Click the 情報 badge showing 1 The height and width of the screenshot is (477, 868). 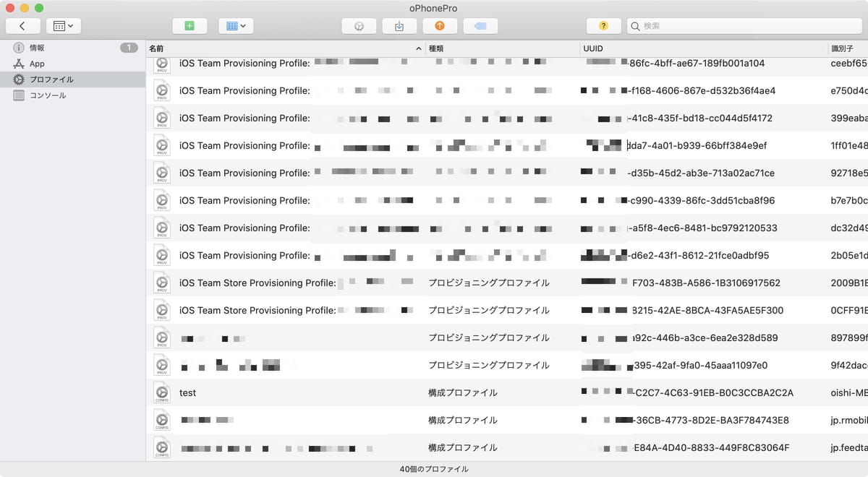(x=129, y=48)
